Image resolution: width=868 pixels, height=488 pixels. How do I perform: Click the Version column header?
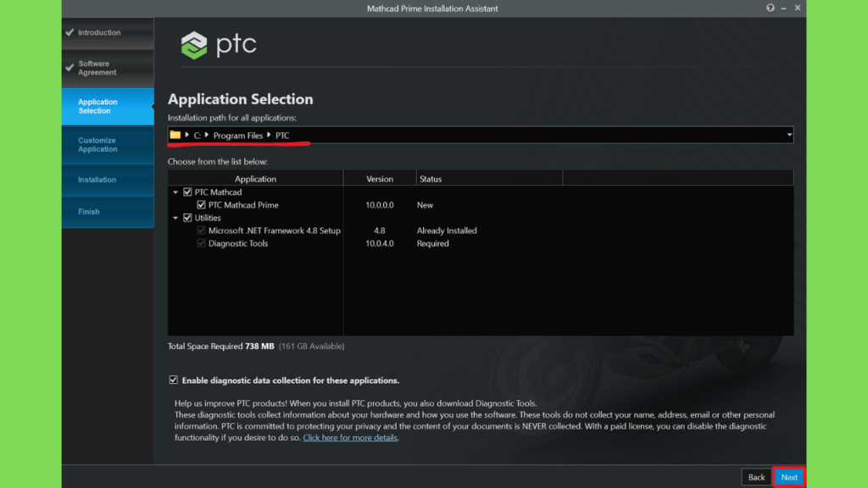point(380,179)
